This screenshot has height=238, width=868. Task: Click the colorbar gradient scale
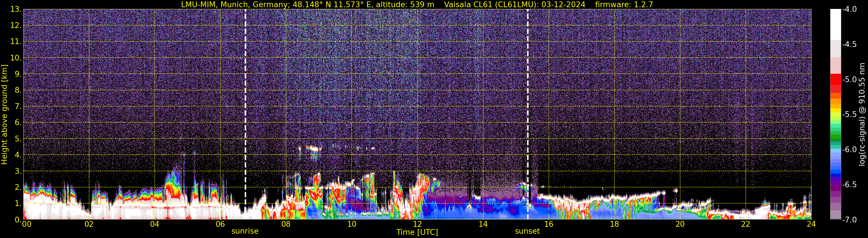coord(835,114)
